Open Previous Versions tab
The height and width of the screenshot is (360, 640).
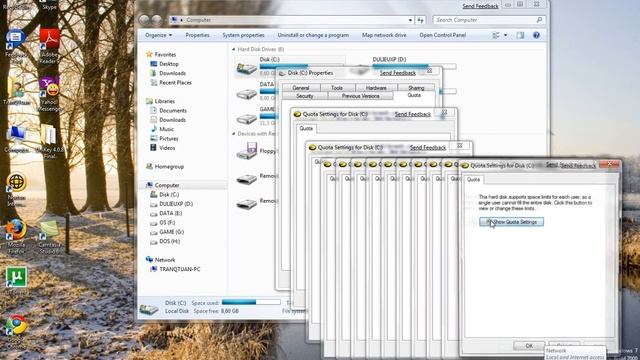pyautogui.click(x=360, y=96)
